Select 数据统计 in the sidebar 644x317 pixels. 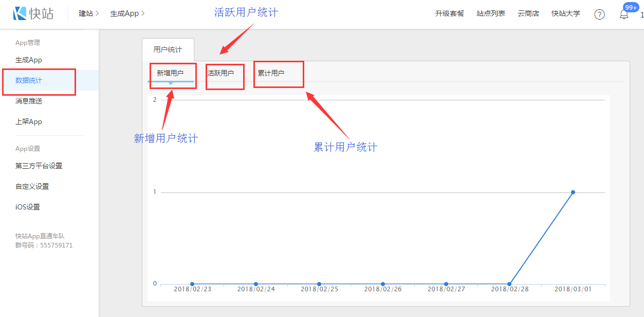29,81
